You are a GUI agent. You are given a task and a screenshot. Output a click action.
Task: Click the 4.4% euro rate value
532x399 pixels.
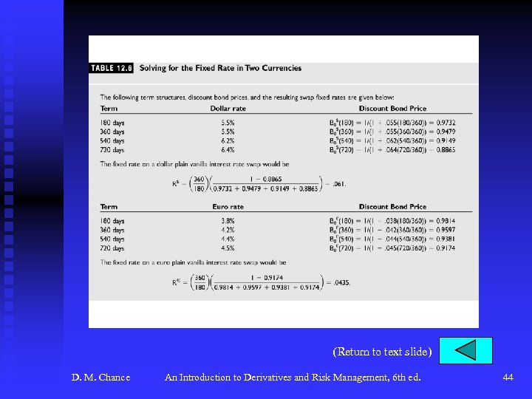(228, 239)
